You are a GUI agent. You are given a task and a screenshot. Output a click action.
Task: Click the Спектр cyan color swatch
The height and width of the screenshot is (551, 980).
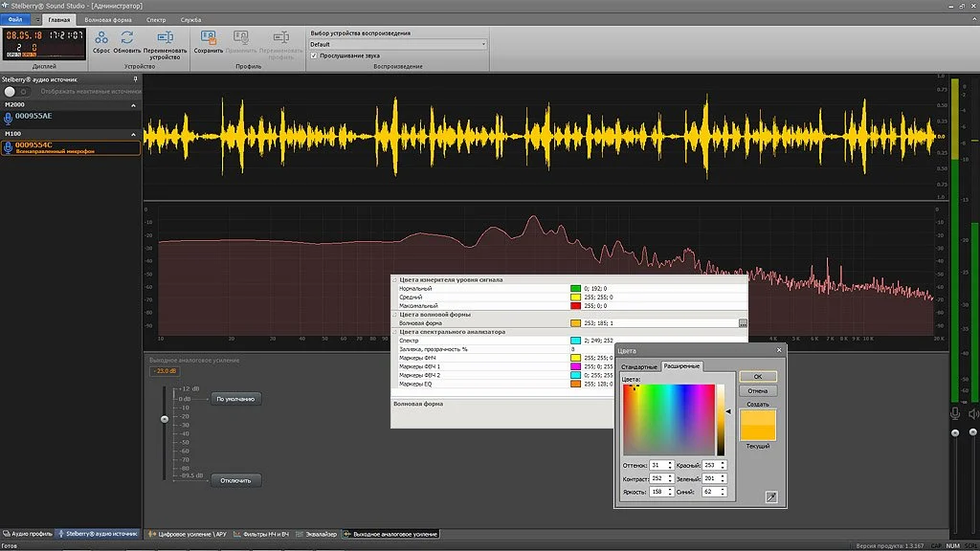(575, 341)
